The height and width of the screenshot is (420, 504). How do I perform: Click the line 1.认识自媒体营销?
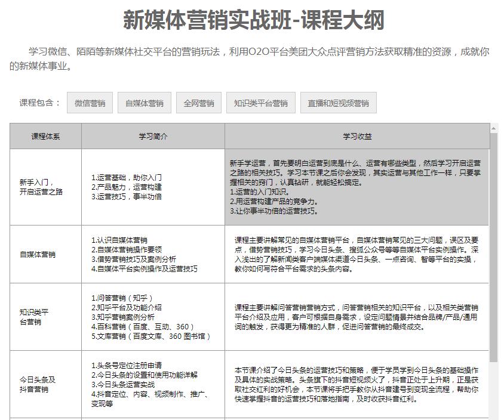coord(119,240)
